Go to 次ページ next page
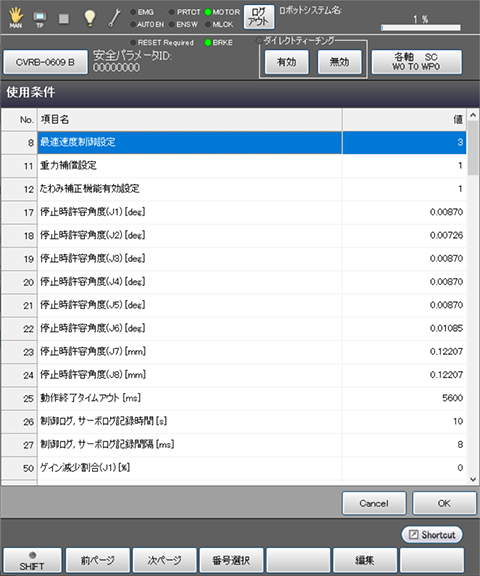The width and height of the screenshot is (480, 576). (165, 560)
